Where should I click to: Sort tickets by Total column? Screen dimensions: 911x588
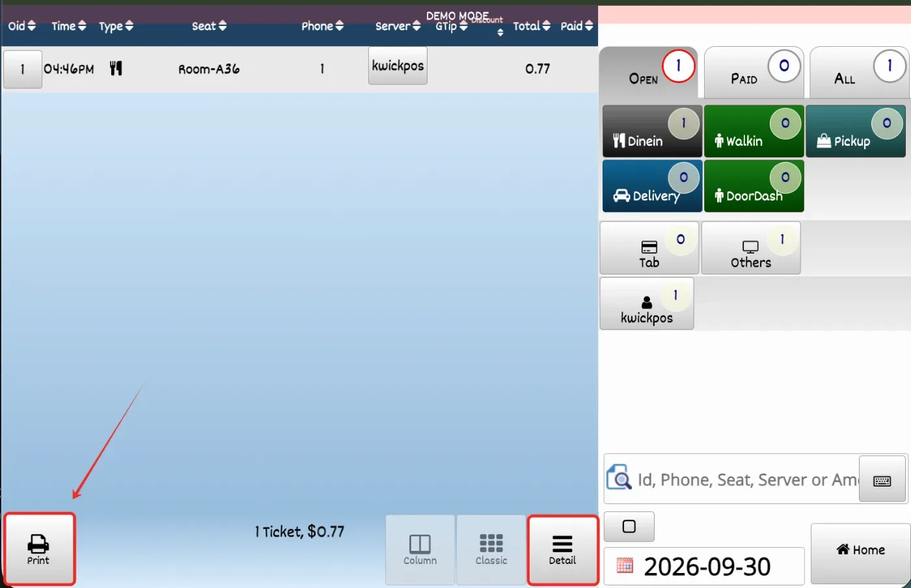532,26
